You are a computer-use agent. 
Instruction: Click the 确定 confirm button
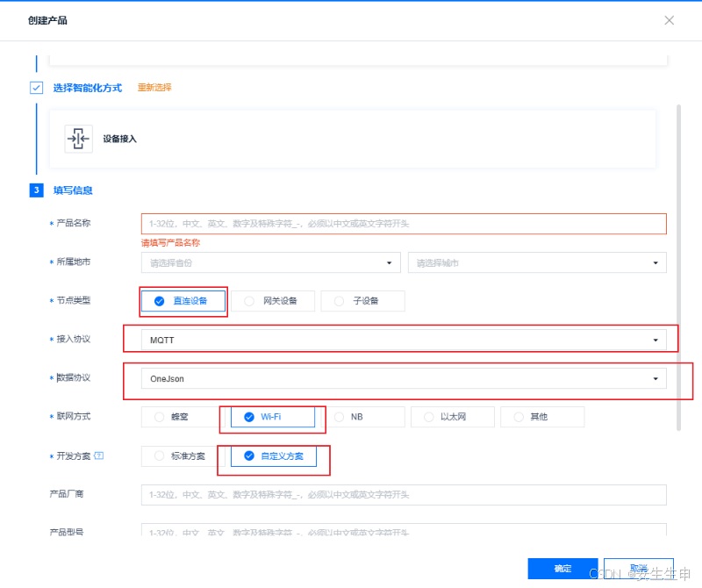(x=562, y=569)
